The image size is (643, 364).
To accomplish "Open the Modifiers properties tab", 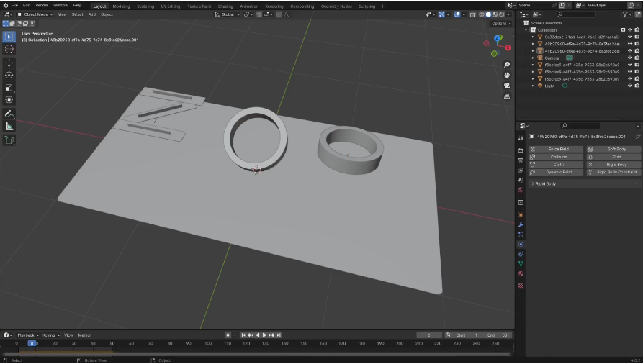I will point(521,224).
